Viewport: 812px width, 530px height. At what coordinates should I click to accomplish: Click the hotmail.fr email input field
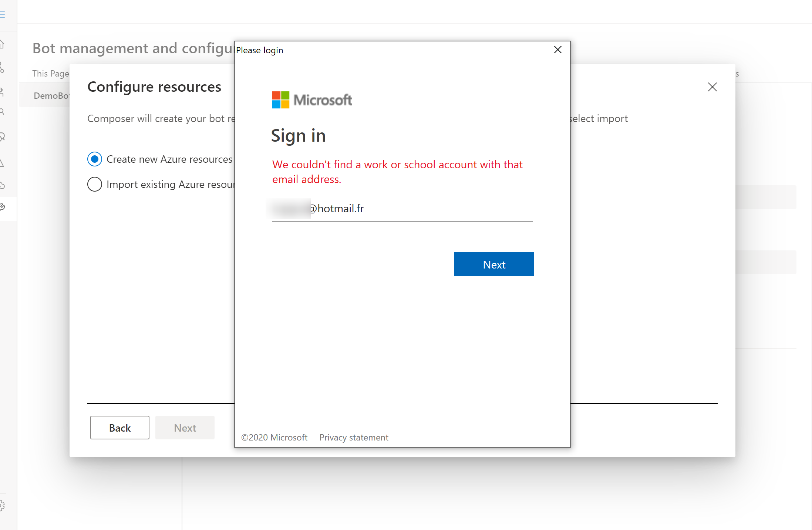(402, 209)
